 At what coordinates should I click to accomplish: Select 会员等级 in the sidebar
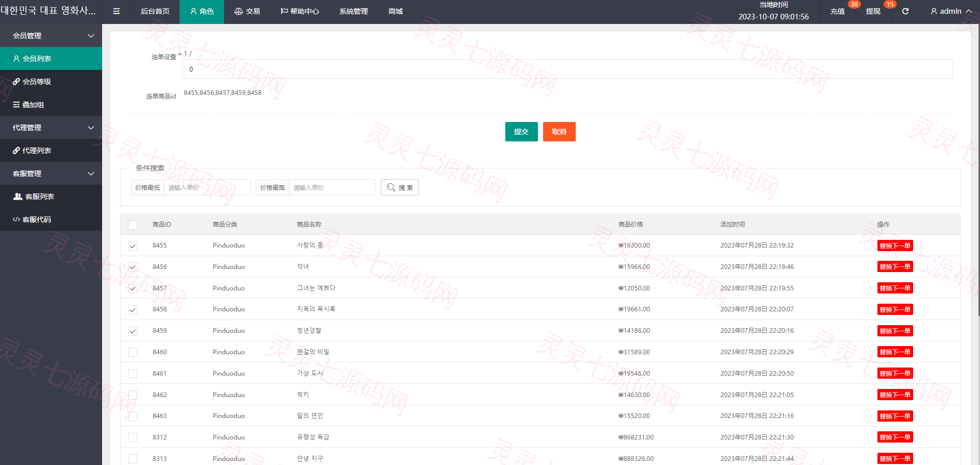pyautogui.click(x=51, y=82)
